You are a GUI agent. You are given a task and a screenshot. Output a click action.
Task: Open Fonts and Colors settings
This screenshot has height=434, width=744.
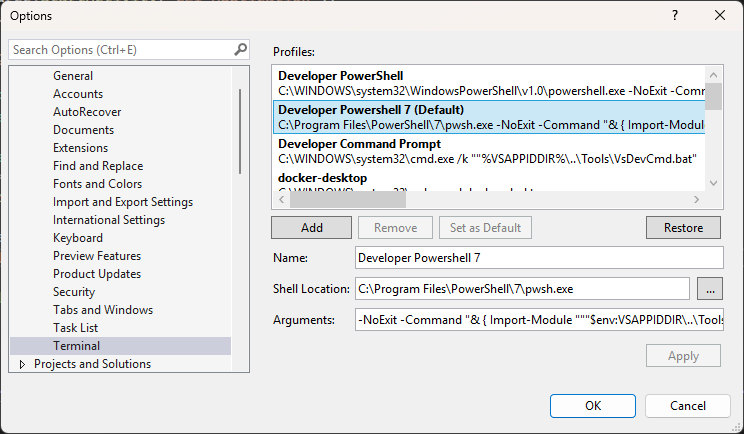(x=97, y=184)
